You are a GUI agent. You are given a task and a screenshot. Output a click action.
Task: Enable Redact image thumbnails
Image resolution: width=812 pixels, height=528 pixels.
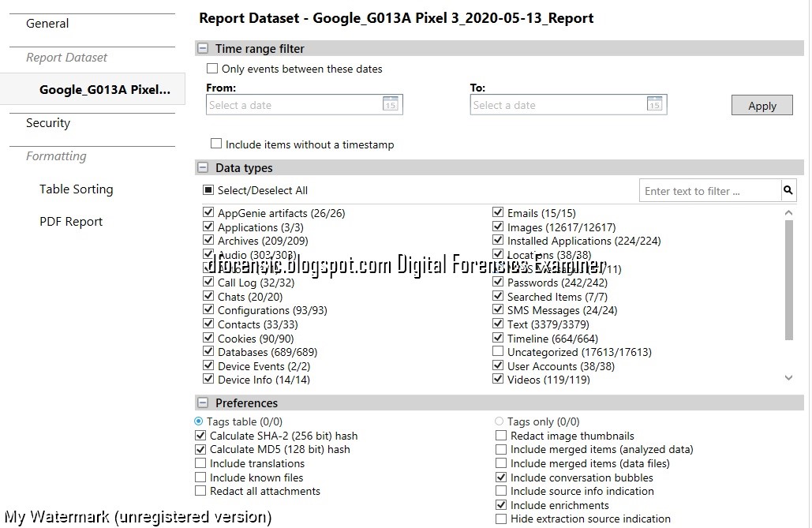(502, 436)
